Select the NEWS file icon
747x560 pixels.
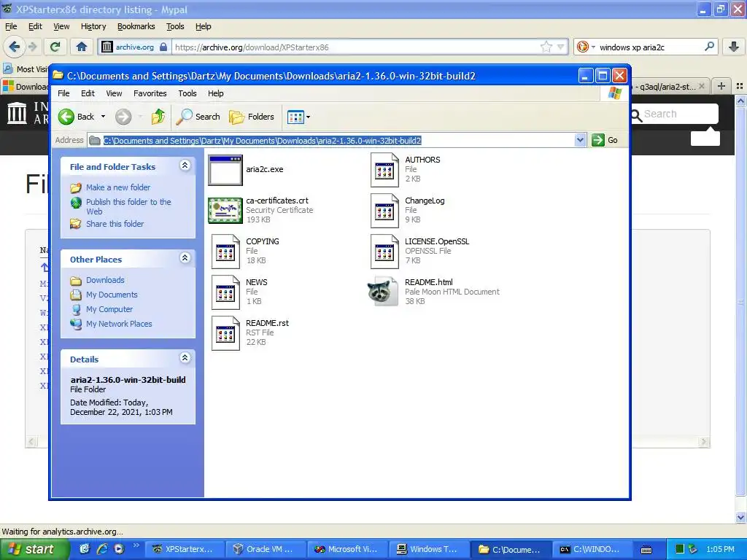click(x=225, y=292)
